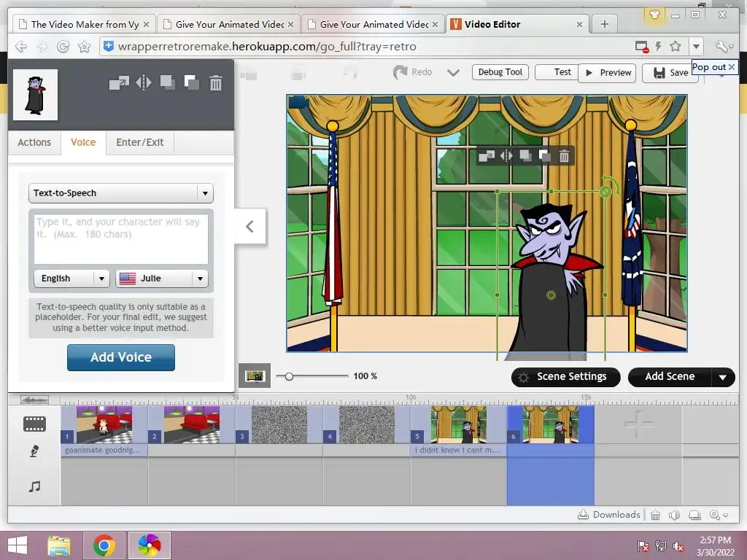Screen dimensions: 747x560
Task: Click the Add Scene button
Action: [x=670, y=377]
